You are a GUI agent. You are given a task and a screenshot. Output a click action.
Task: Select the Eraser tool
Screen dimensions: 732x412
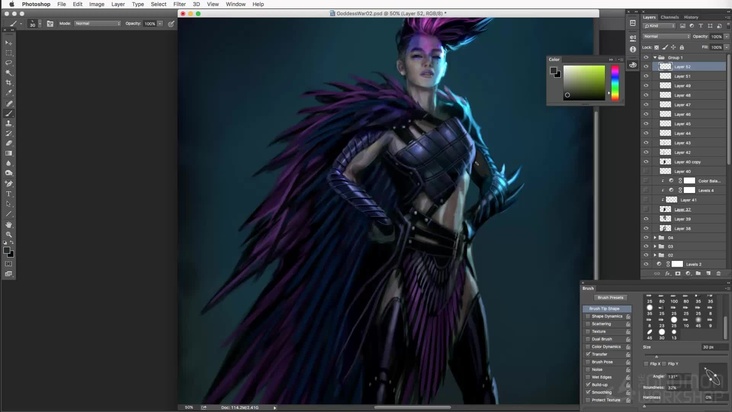pyautogui.click(x=8, y=143)
